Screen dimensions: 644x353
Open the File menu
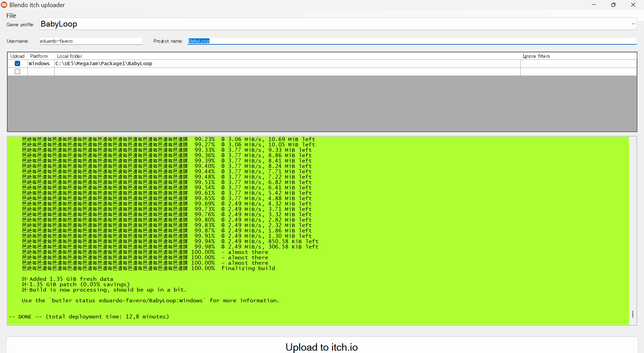[11, 15]
